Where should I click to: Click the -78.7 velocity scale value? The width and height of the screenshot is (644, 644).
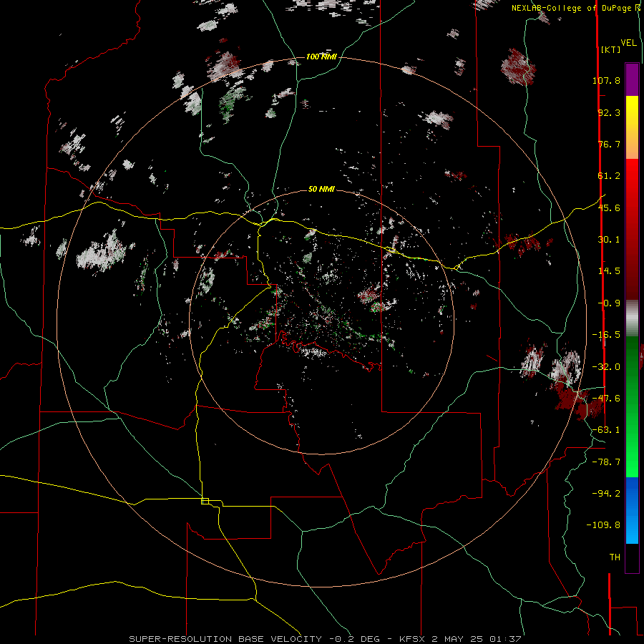pyautogui.click(x=606, y=462)
